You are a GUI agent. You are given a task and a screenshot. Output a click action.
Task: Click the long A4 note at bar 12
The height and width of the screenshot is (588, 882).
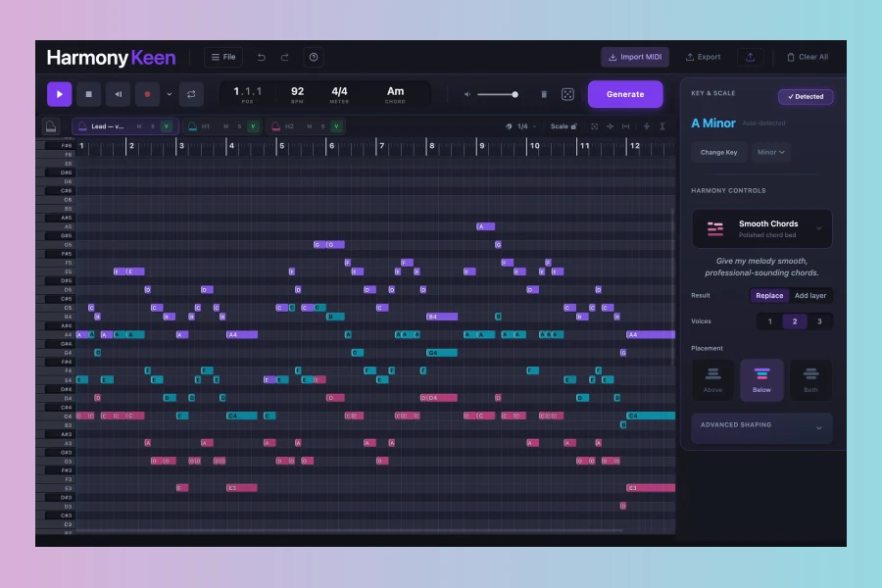pos(651,335)
